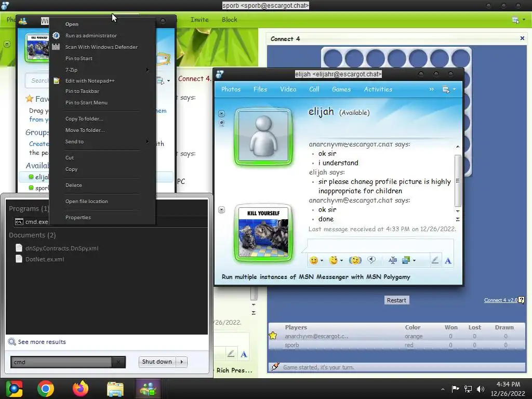Click Block in sporb chat toolbar
This screenshot has height=399, width=532.
click(229, 20)
